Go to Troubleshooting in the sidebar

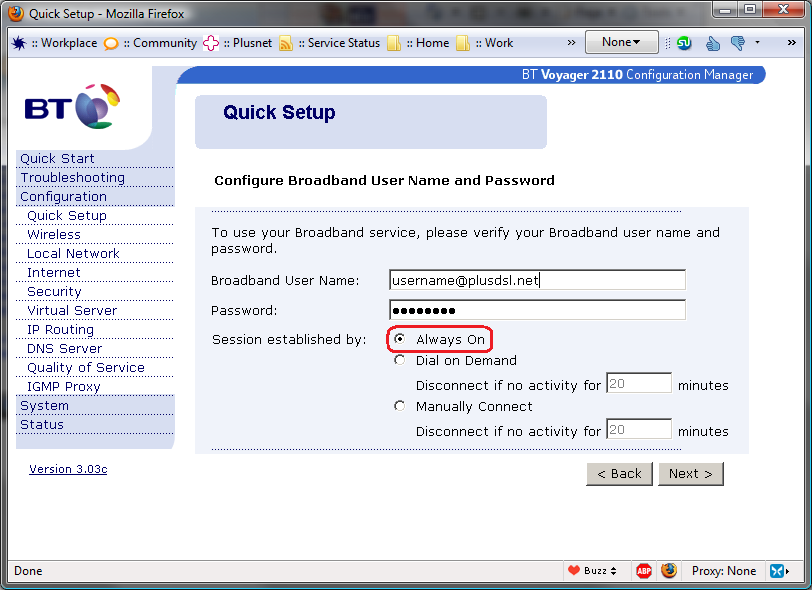[73, 178]
